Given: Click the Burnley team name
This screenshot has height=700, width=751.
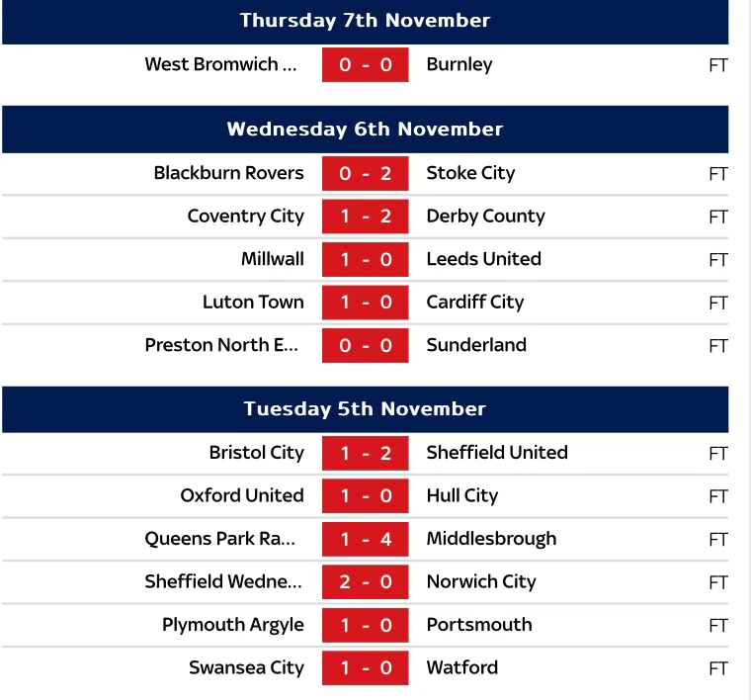Looking at the screenshot, I should pyautogui.click(x=459, y=65).
